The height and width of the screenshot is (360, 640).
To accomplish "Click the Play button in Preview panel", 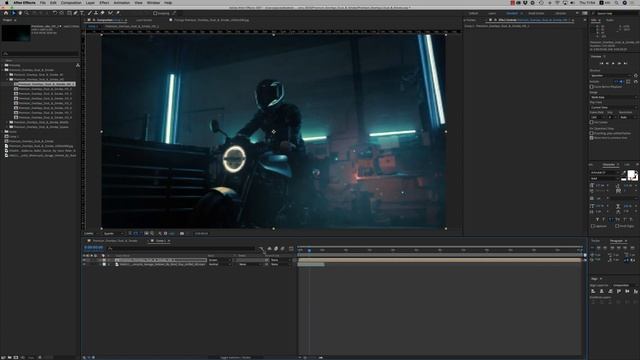I will click(x=613, y=63).
